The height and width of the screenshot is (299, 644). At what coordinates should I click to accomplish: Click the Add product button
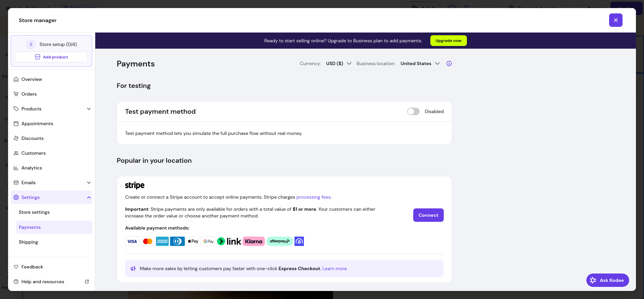point(51,57)
